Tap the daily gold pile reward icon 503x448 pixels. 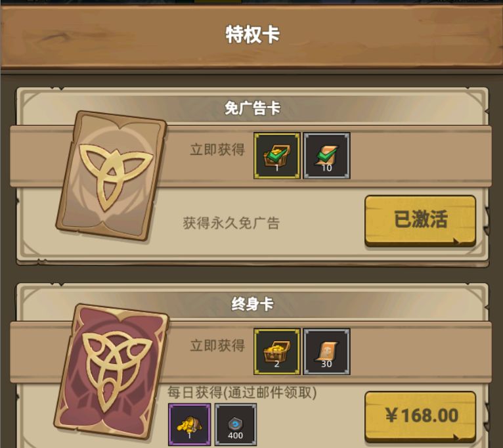pos(190,424)
